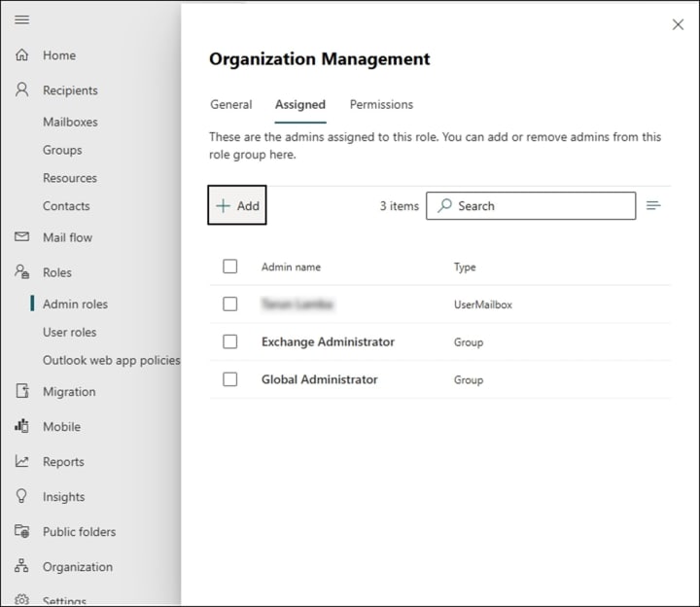Click the Reports chart icon

point(21,461)
